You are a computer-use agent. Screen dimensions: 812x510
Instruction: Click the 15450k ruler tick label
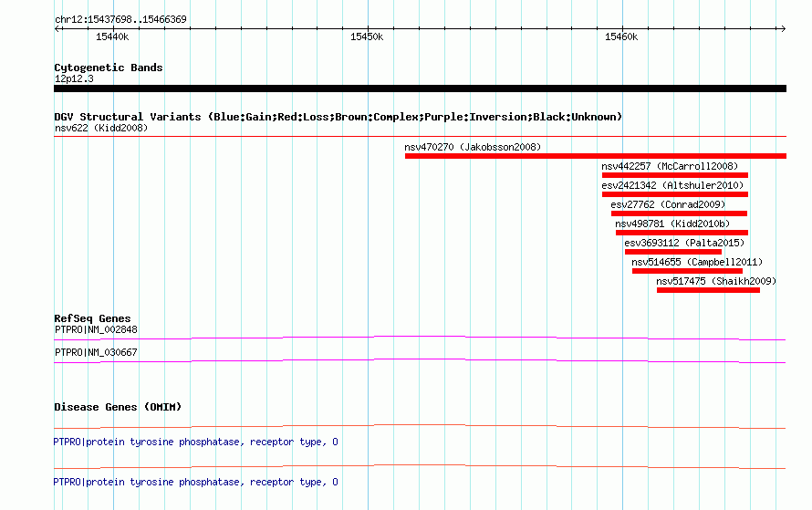pos(367,36)
